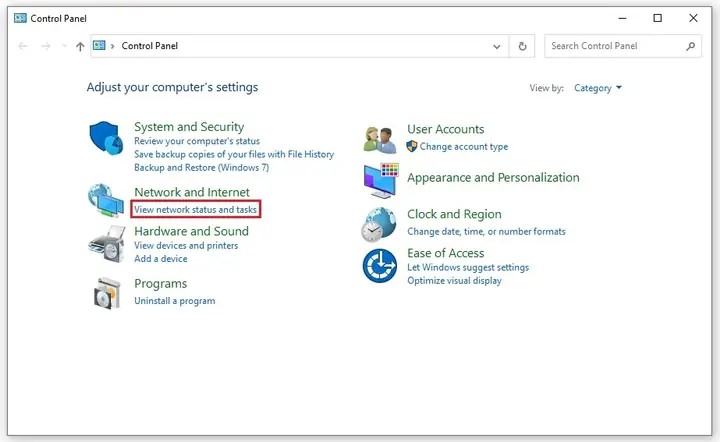Open View devices and printers
Viewport: 720px width, 442px height.
(186, 246)
